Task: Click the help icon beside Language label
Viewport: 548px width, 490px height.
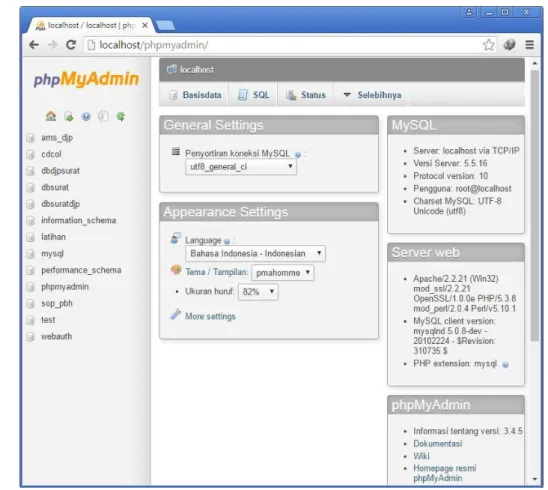Action: tap(227, 242)
